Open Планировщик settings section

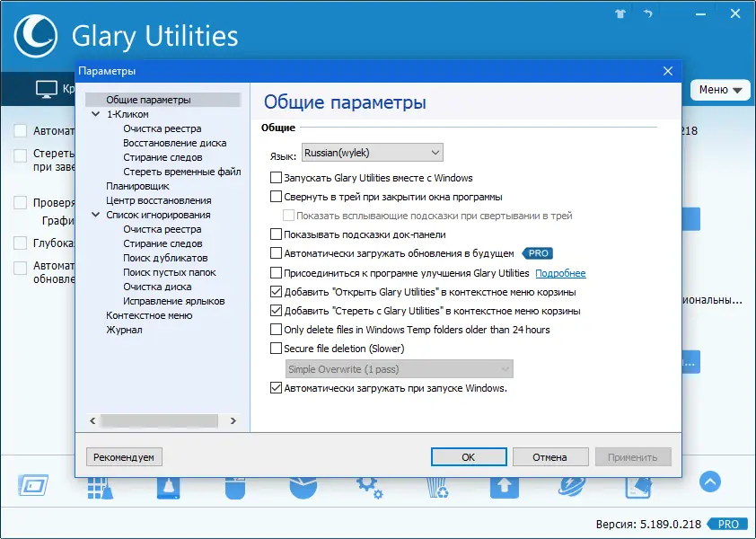[x=137, y=186]
